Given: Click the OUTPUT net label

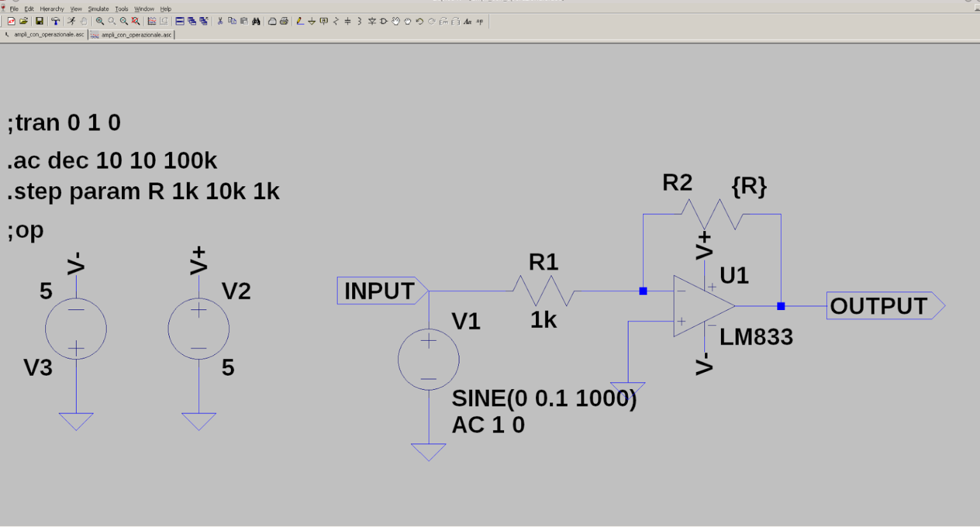Looking at the screenshot, I should 886,306.
